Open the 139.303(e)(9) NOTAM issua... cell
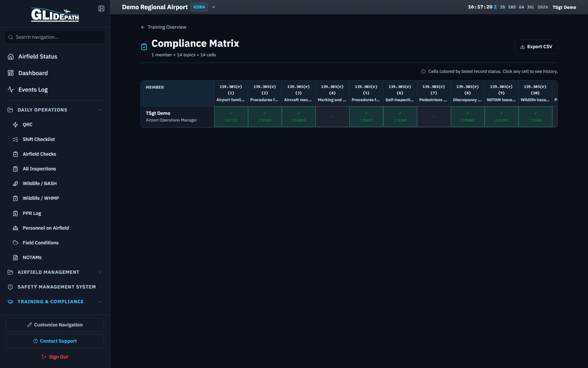 click(x=502, y=117)
